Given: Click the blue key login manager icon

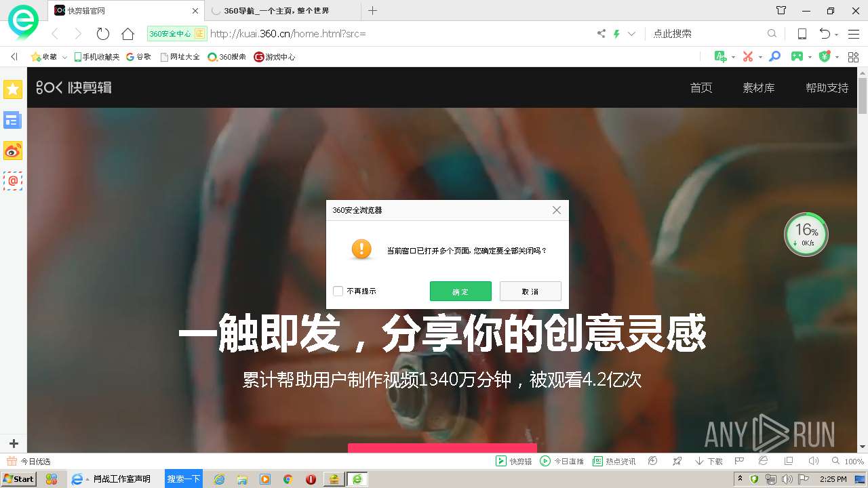Looking at the screenshot, I should coord(774,57).
